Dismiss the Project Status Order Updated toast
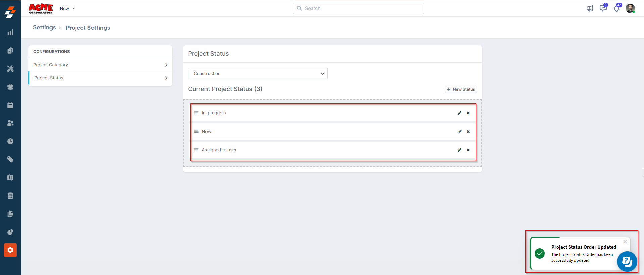 click(x=625, y=242)
